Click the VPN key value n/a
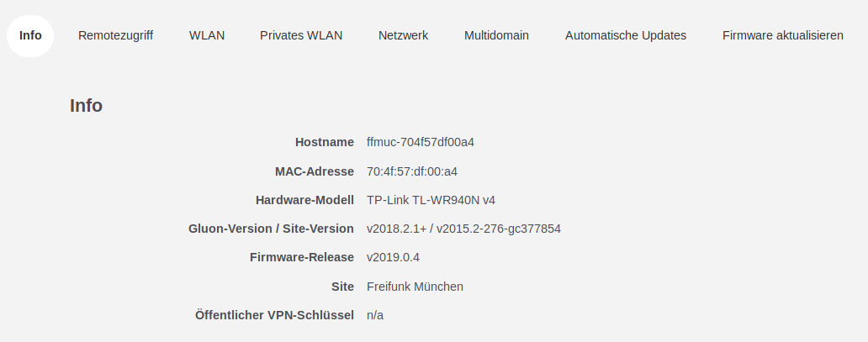Viewport: 868px width, 342px height. click(375, 315)
